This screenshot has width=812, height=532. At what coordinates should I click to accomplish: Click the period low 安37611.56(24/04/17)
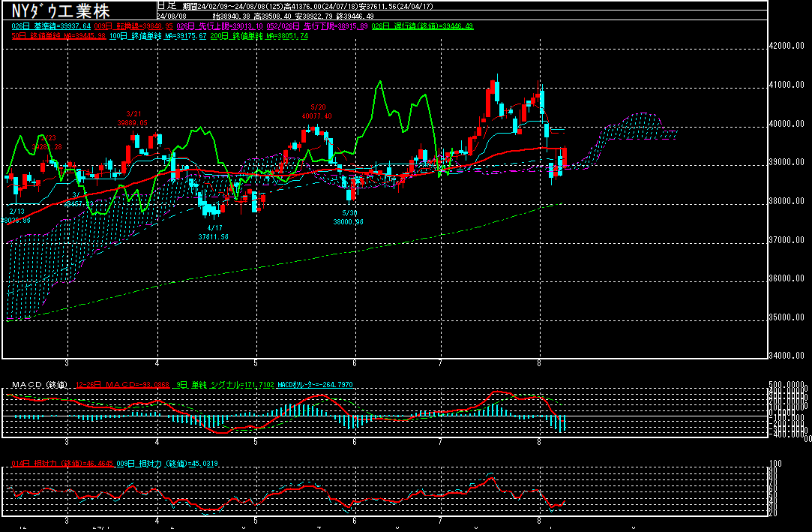[x=396, y=6]
